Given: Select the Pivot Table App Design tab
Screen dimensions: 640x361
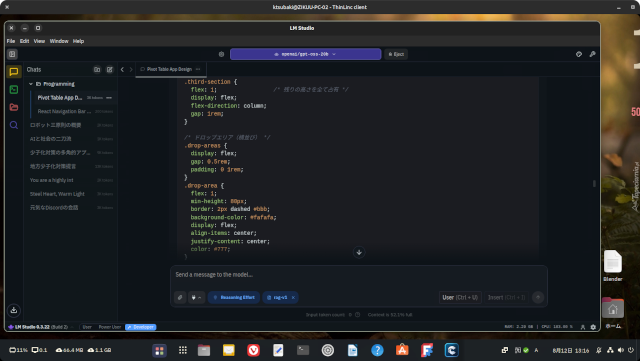Looking at the screenshot, I should (171, 69).
